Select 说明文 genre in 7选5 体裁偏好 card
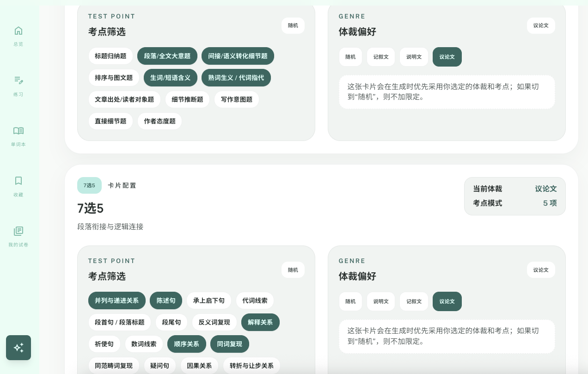Viewport: 588px width, 374px height. tap(381, 301)
